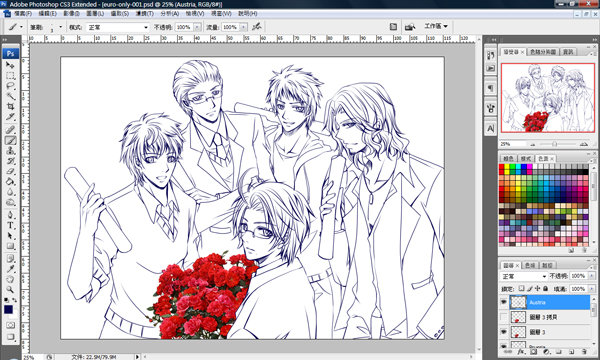This screenshot has height=360, width=600.
Task: Add a layer mask button
Action: (534, 351)
